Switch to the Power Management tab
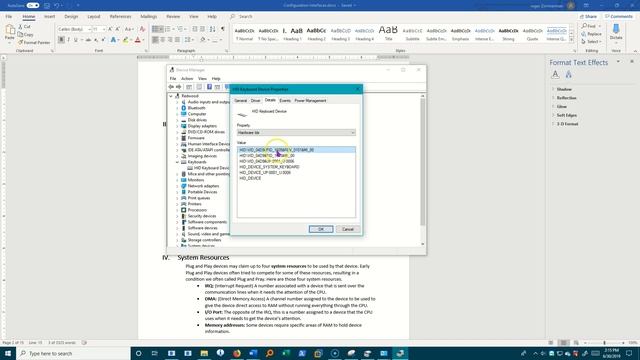This screenshot has height=360, width=640. [310, 100]
